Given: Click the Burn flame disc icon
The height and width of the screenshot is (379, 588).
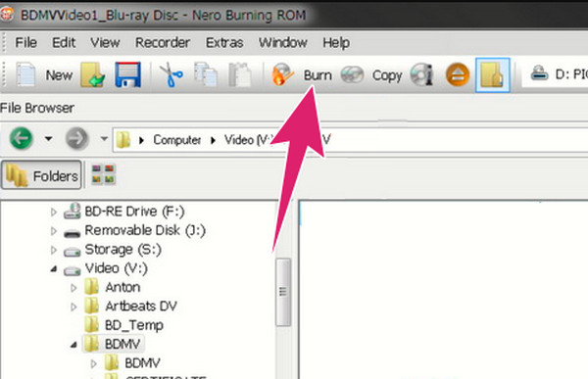Looking at the screenshot, I should pyautogui.click(x=283, y=74).
